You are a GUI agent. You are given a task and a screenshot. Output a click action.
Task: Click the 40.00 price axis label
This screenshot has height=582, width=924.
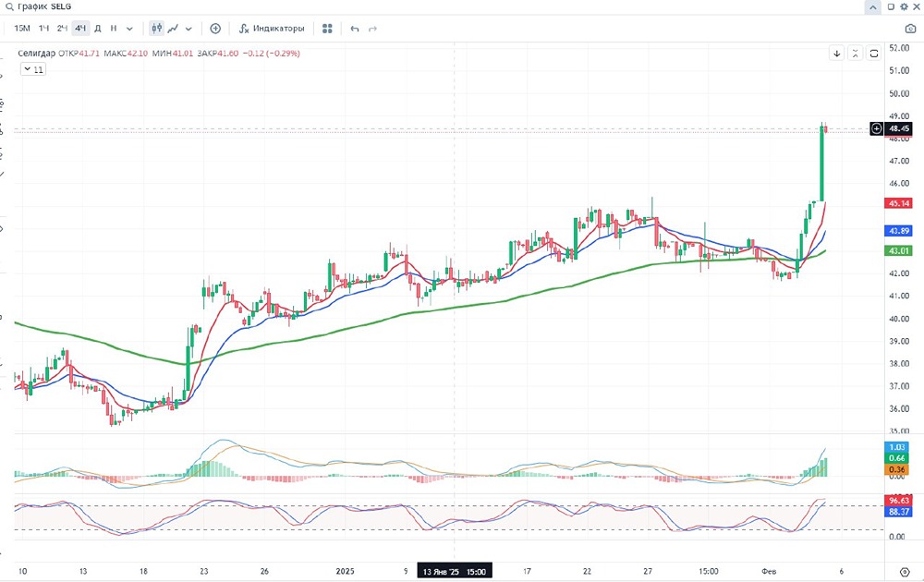pos(899,319)
